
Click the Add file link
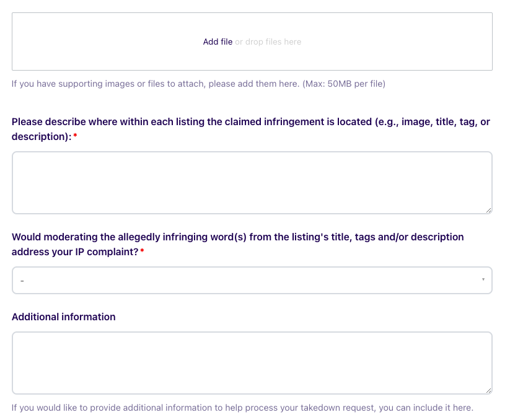pos(218,42)
